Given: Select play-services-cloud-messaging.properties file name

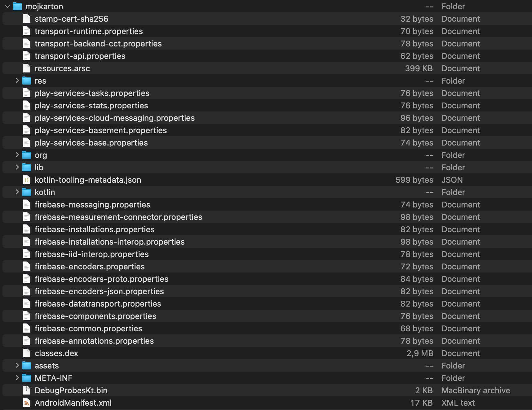Looking at the screenshot, I should pos(115,118).
